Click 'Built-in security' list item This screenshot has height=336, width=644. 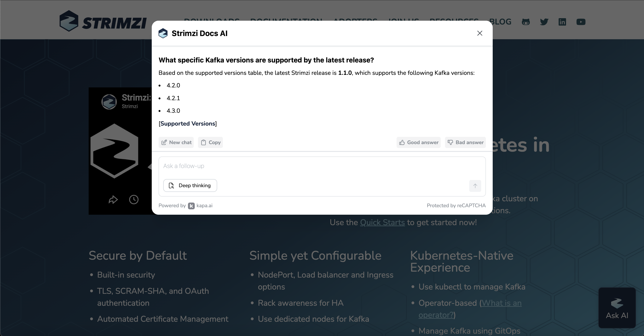(126, 275)
